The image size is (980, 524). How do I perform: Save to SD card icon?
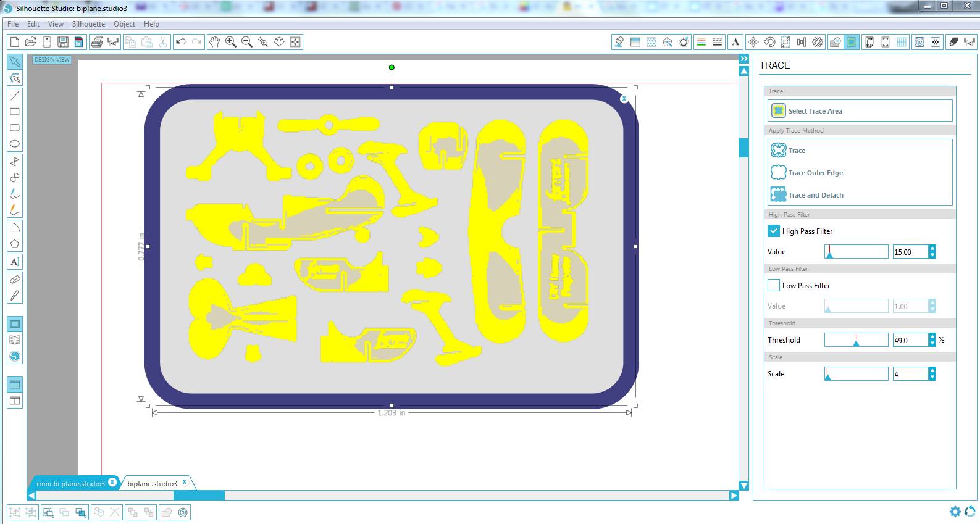pos(78,42)
